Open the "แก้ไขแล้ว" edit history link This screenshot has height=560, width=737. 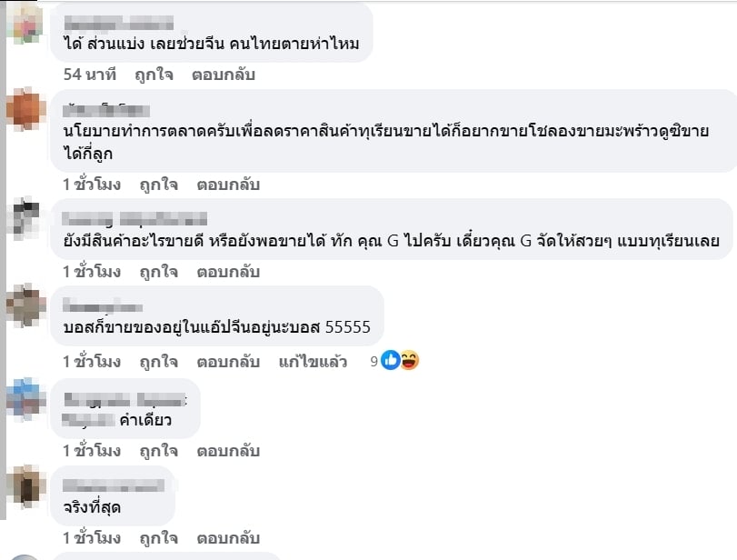[314, 361]
